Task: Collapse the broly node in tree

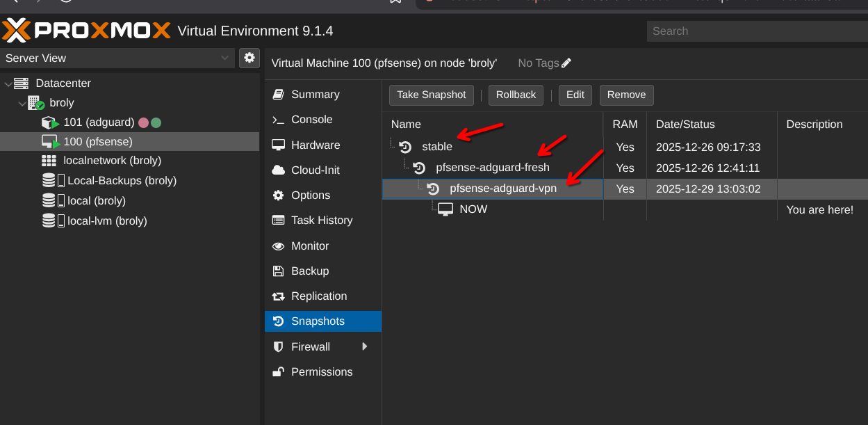Action: 22,104
